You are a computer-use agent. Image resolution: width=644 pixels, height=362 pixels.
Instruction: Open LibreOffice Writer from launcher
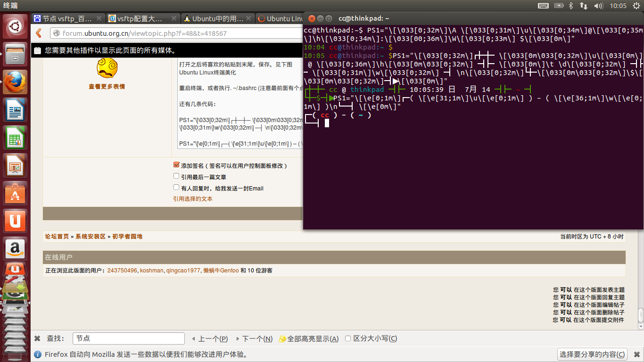[x=15, y=110]
